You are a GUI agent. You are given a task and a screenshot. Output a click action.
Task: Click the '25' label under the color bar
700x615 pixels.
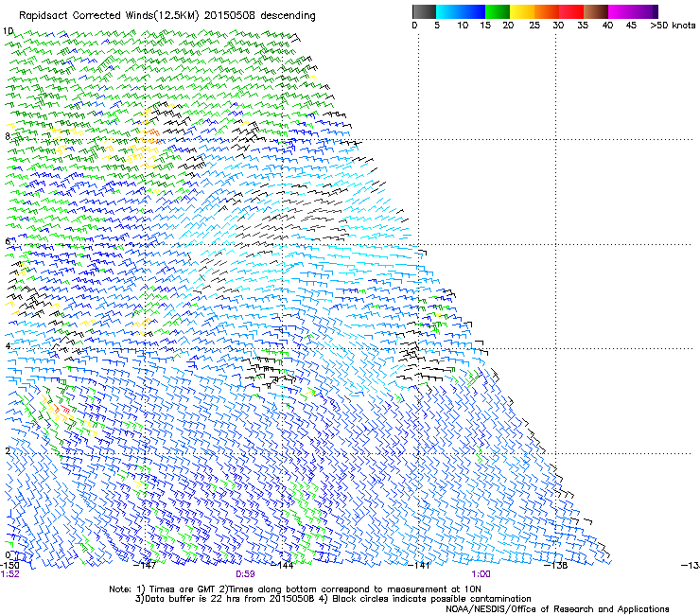[534, 26]
